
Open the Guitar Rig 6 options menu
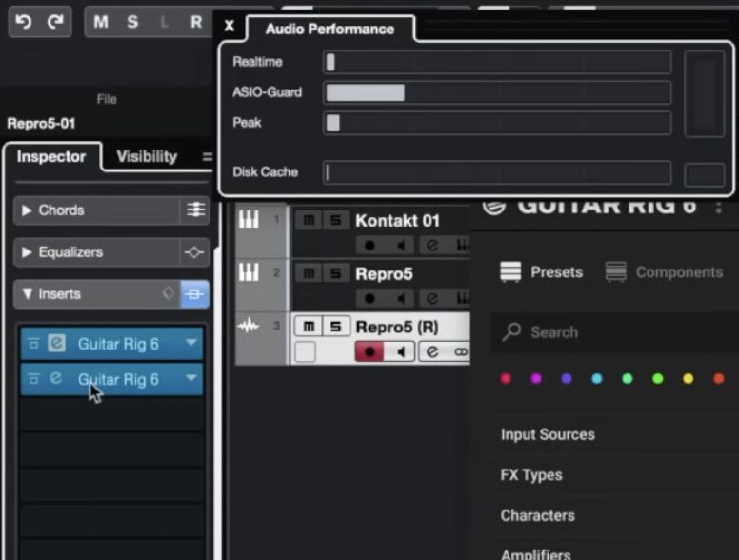(719, 207)
